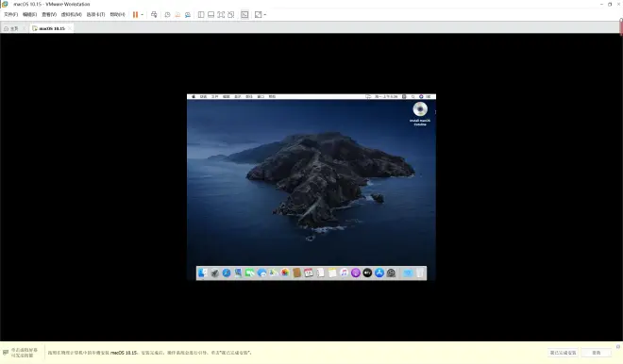
Task: Click the console view toolbar icon
Action: [x=244, y=15]
